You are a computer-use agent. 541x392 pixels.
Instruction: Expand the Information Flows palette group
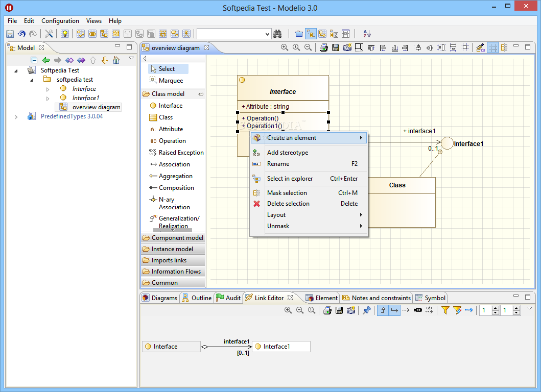pyautogui.click(x=173, y=272)
